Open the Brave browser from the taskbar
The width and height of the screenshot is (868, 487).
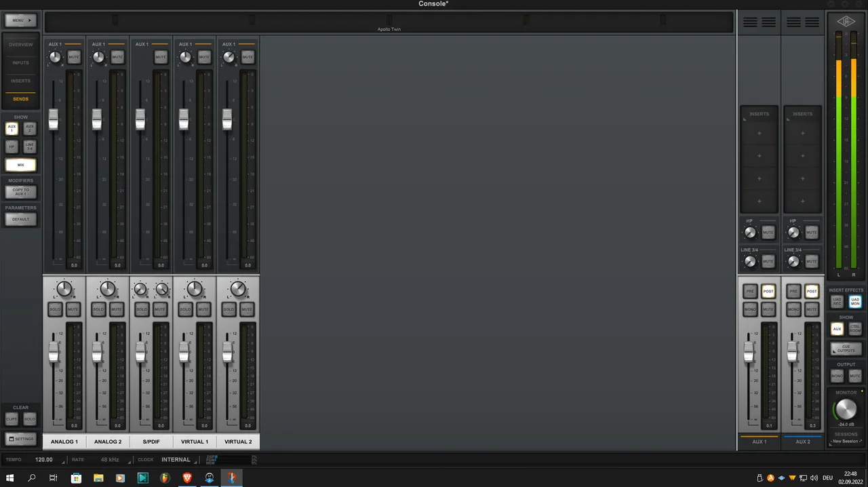coord(186,478)
